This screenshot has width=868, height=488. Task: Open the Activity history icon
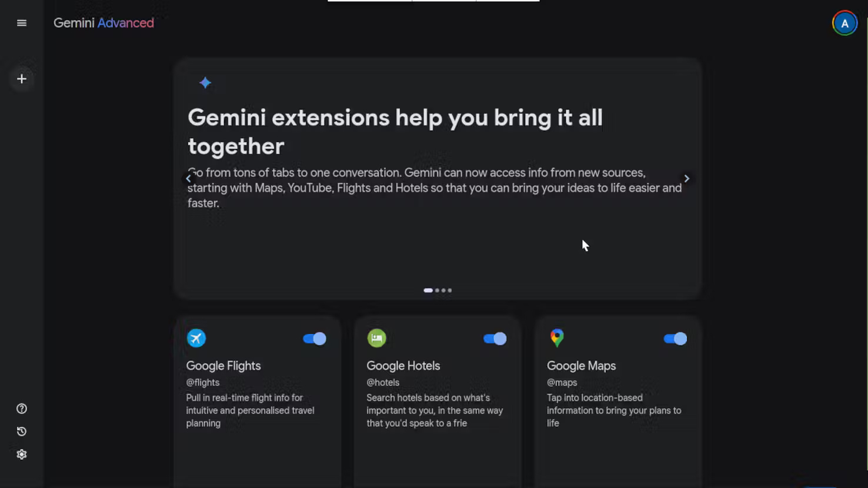22,432
